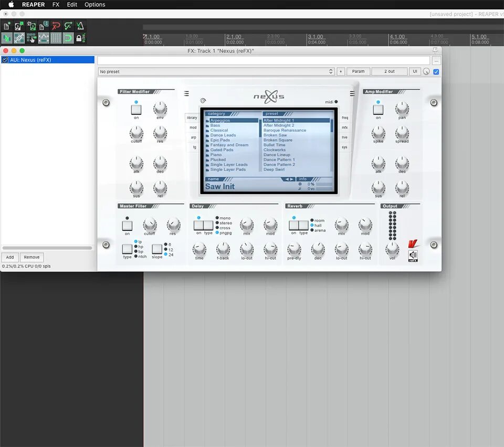Select the room reverb type
Image resolution: width=504 pixels, height=447 pixels.
click(318, 220)
